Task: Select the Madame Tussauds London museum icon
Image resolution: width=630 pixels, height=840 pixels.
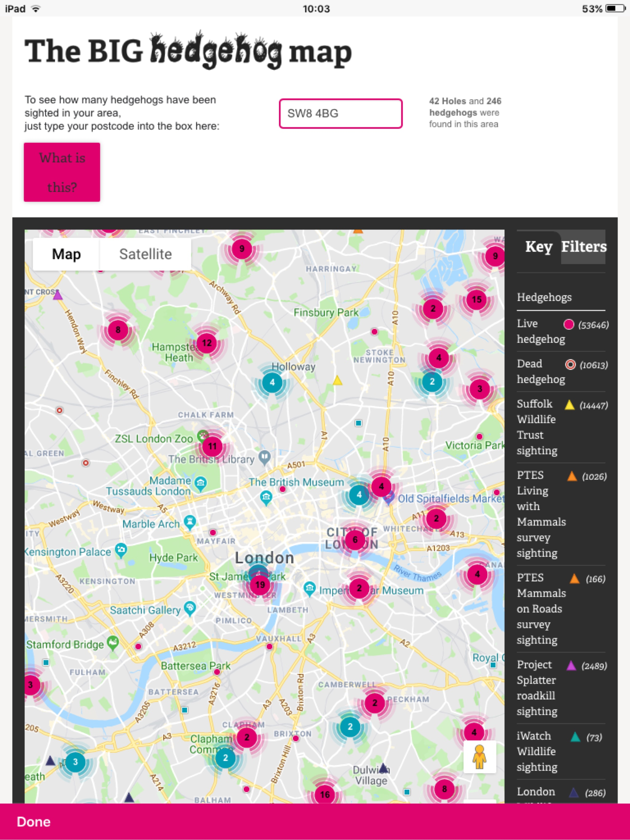Action: (x=201, y=484)
